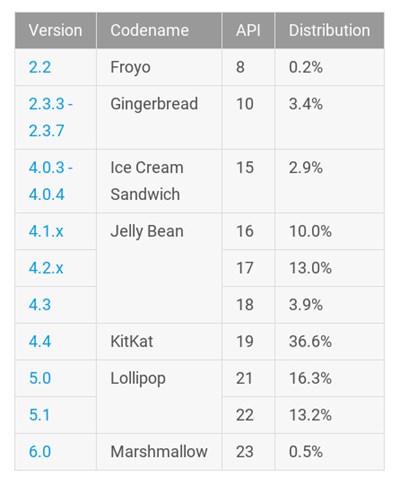The width and height of the screenshot is (400, 485).
Task: Click the Codename column header
Action: pyautogui.click(x=159, y=30)
